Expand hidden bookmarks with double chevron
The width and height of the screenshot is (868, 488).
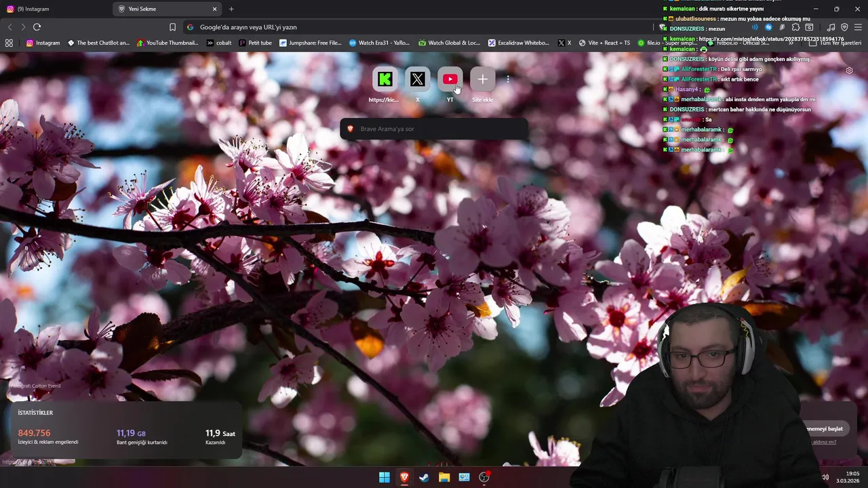[x=791, y=43]
